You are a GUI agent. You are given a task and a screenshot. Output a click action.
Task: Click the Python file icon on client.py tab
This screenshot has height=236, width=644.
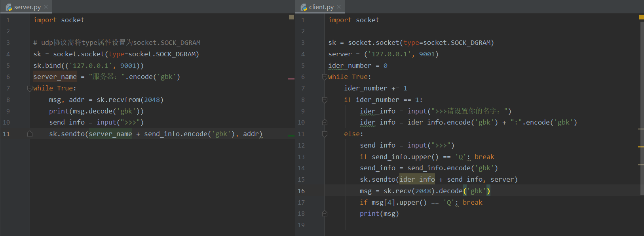[304, 7]
